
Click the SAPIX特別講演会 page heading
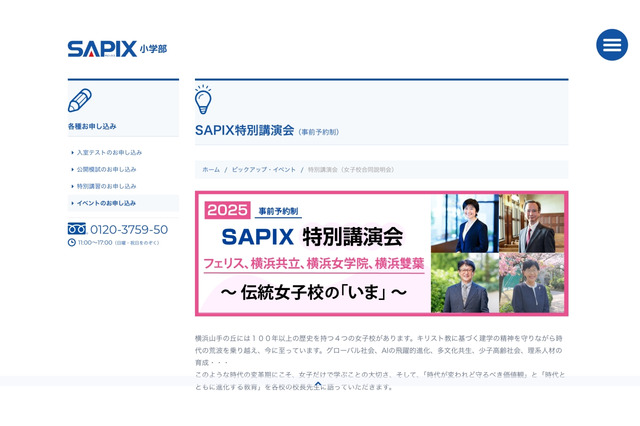pyautogui.click(x=244, y=130)
